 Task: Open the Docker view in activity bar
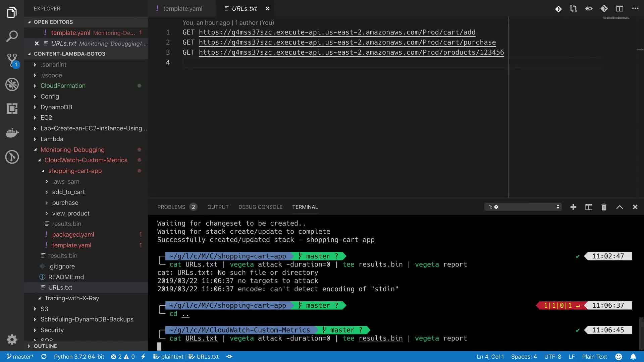pos(12,133)
